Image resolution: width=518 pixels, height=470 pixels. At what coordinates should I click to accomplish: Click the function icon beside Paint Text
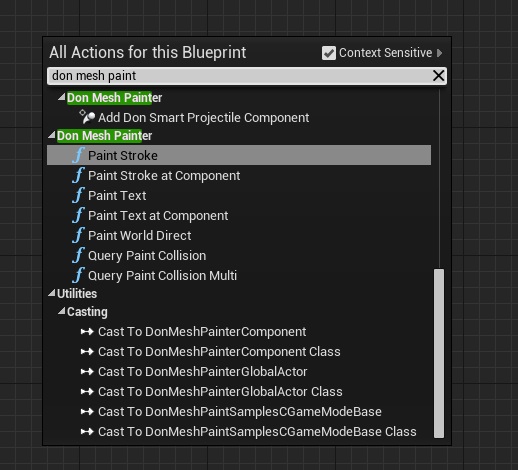(78, 195)
